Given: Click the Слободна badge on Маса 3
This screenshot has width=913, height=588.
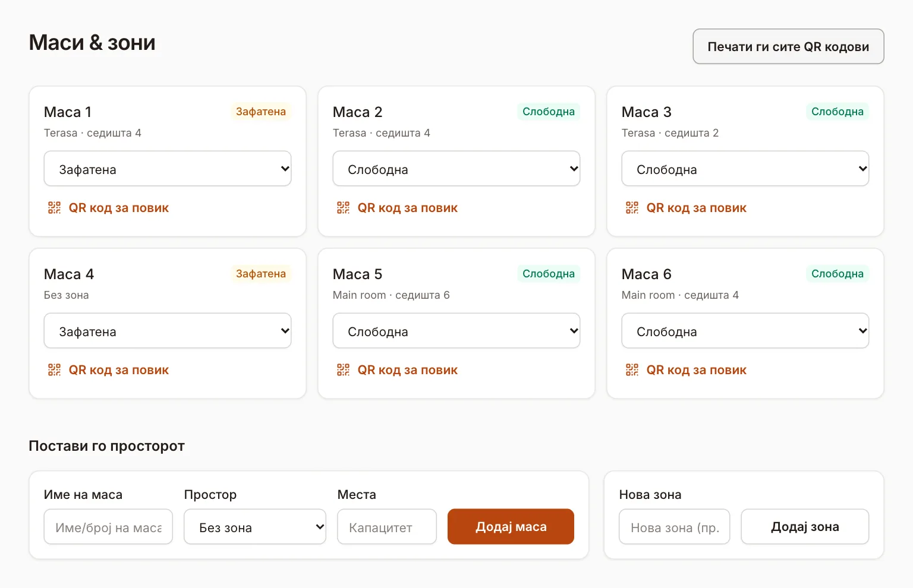Looking at the screenshot, I should [x=838, y=112].
